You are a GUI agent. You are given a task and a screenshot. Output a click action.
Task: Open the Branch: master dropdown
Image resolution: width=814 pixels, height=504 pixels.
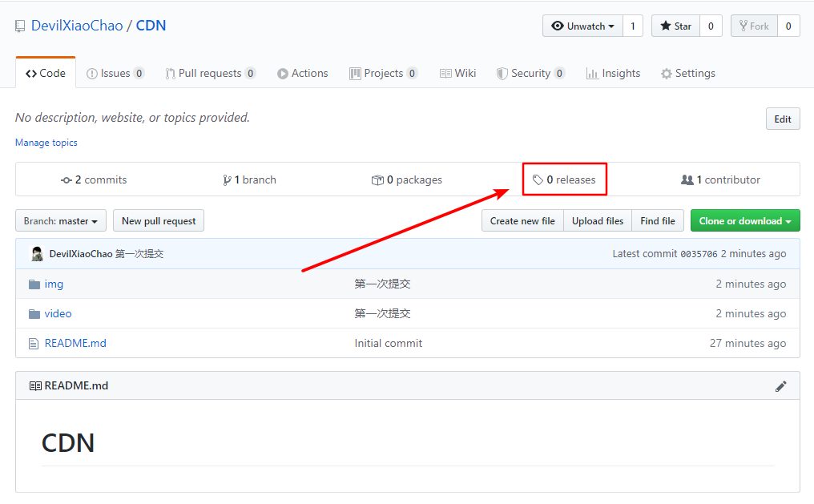tap(61, 221)
